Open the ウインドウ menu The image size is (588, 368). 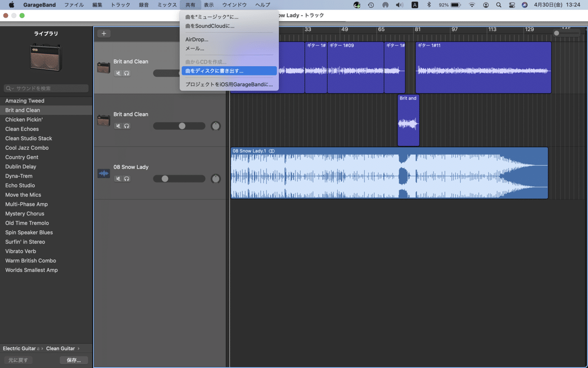pyautogui.click(x=235, y=5)
